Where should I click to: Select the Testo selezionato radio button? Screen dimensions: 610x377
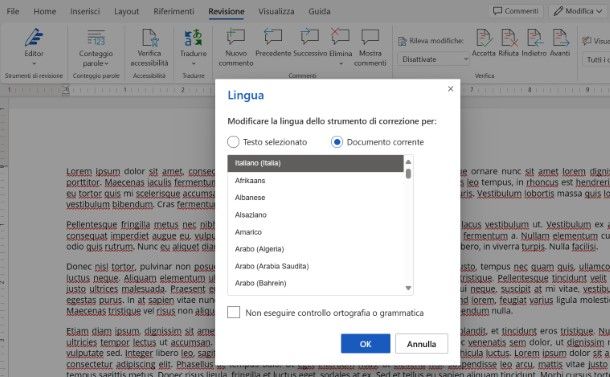233,142
